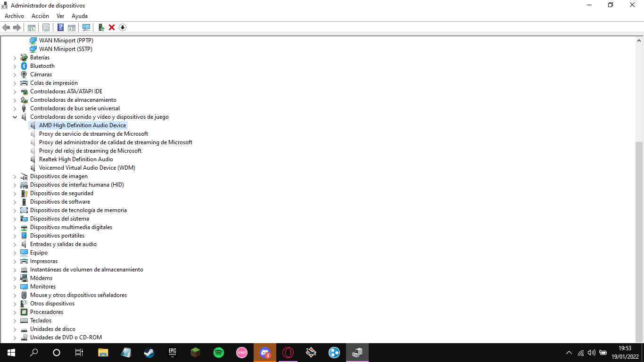The image size is (644, 362).
Task: Click the blue Help question mark icon
Action: 60,27
